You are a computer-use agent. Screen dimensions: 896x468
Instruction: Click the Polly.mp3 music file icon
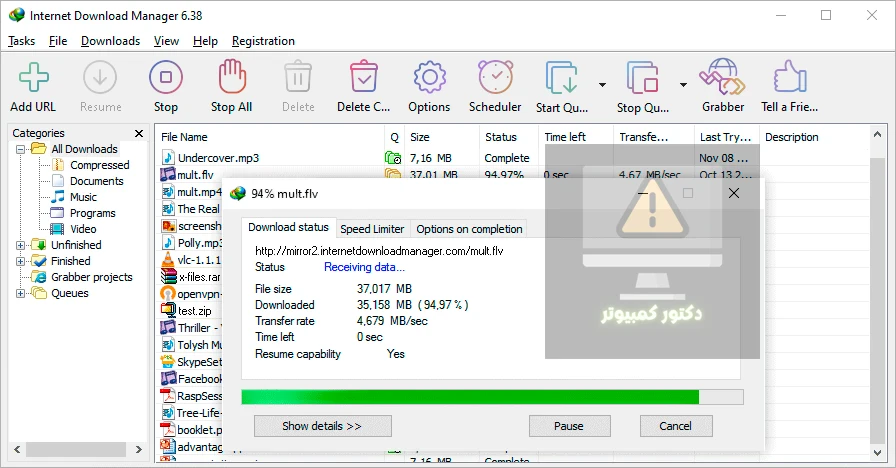pos(168,243)
